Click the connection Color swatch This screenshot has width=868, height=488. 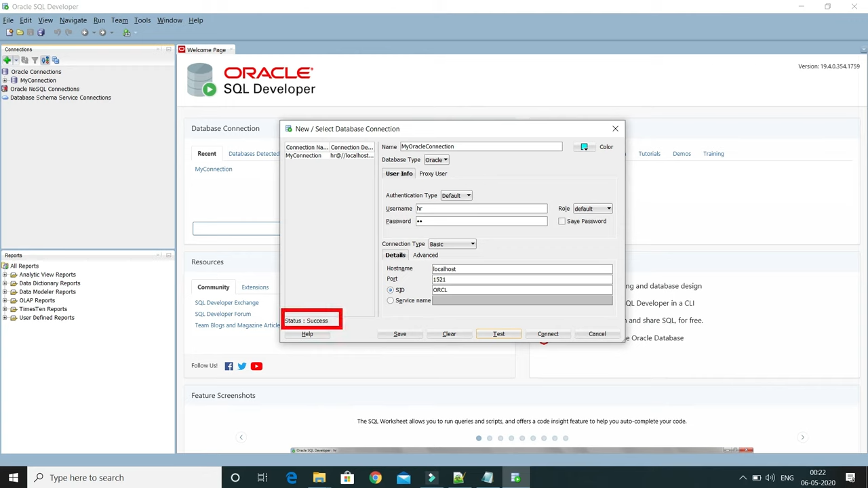(584, 147)
